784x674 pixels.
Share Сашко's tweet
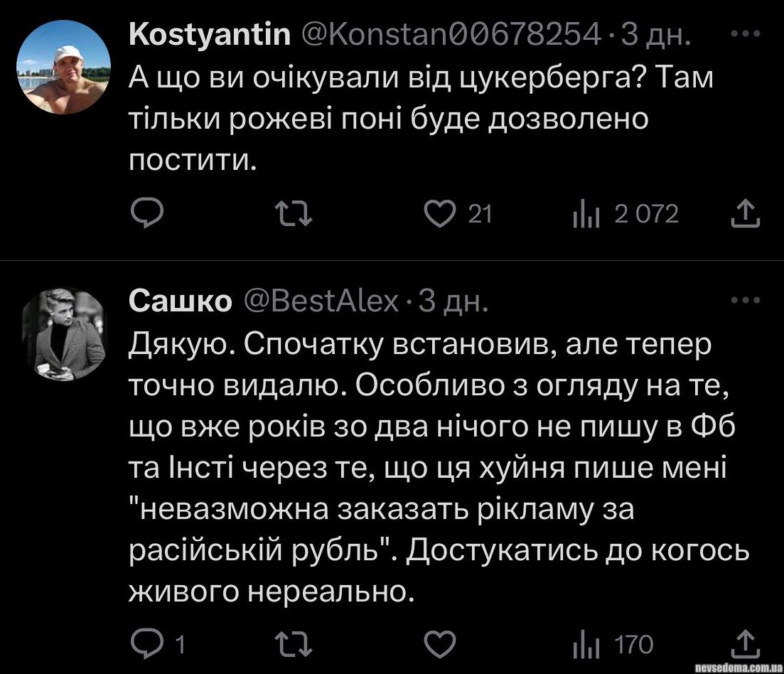(x=746, y=643)
